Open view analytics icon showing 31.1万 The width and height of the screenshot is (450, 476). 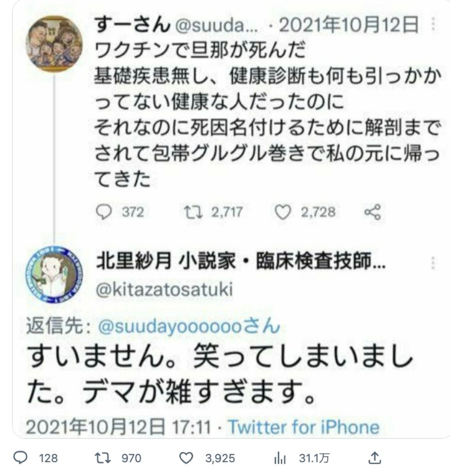pyautogui.click(x=280, y=458)
